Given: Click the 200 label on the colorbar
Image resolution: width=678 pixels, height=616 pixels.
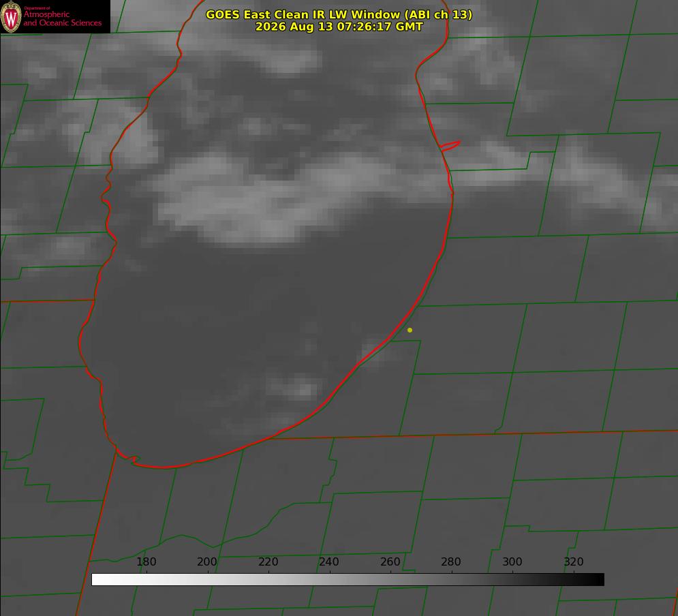Looking at the screenshot, I should (207, 561).
